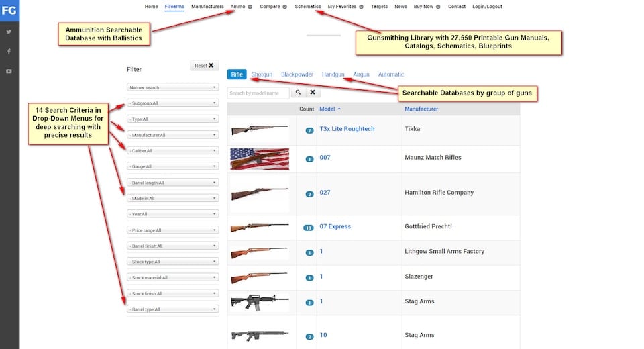This screenshot has width=644, height=349.
Task: Sort by the Model column header
Action: point(330,109)
